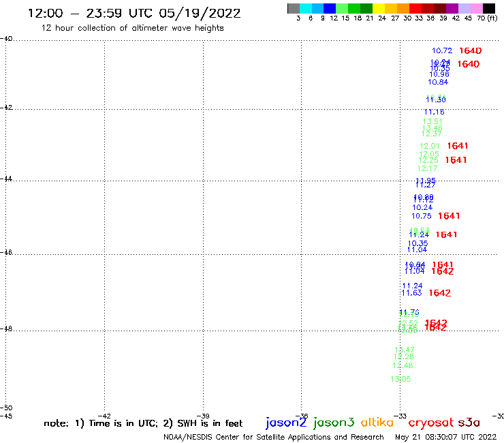Click the green 12.48 wave height
This screenshot has width=504, height=443.
pos(403,366)
